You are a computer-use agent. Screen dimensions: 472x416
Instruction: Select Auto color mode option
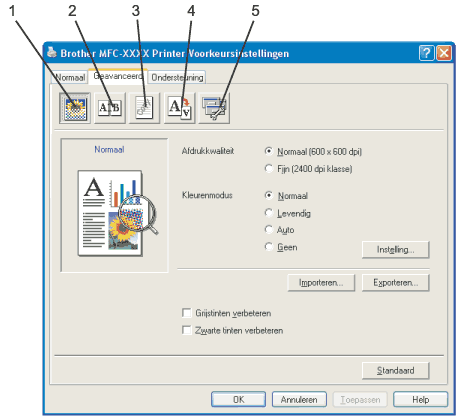pos(269,229)
